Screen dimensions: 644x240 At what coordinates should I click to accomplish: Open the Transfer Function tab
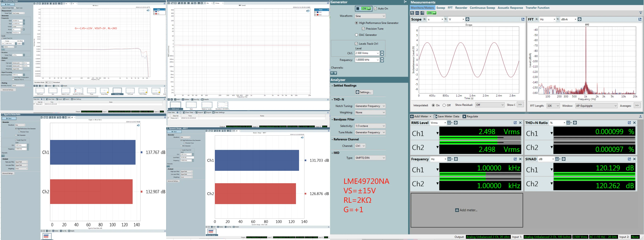click(537, 8)
